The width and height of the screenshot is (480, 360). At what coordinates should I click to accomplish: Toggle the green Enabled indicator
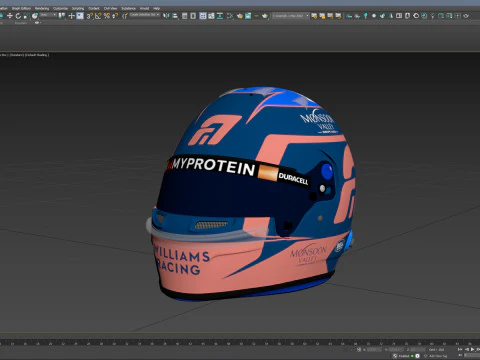pos(412,356)
